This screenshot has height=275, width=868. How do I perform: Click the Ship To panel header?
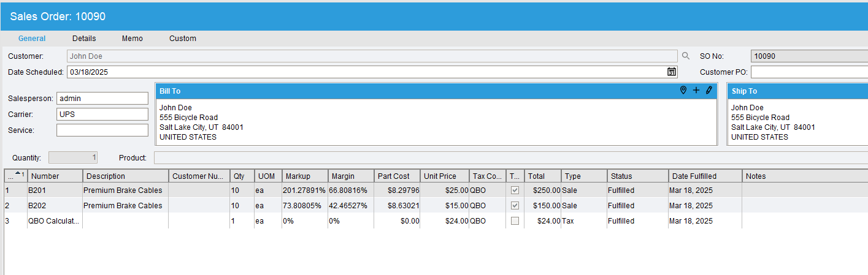coord(797,91)
